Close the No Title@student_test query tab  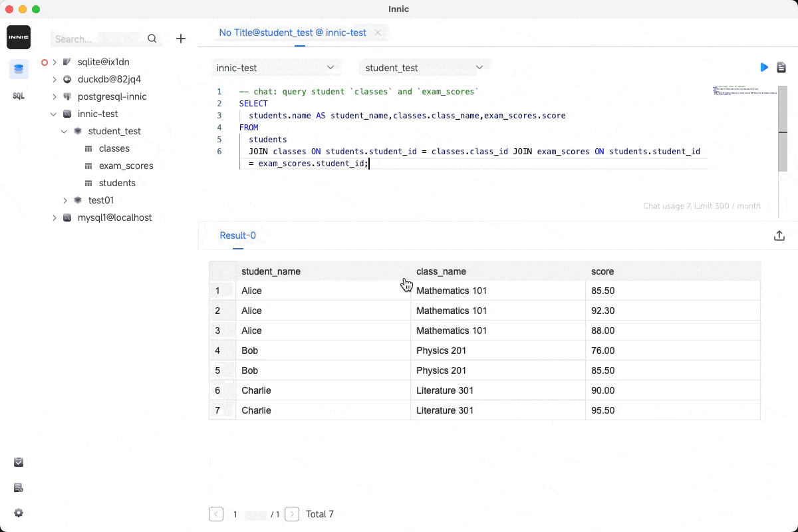tap(378, 33)
